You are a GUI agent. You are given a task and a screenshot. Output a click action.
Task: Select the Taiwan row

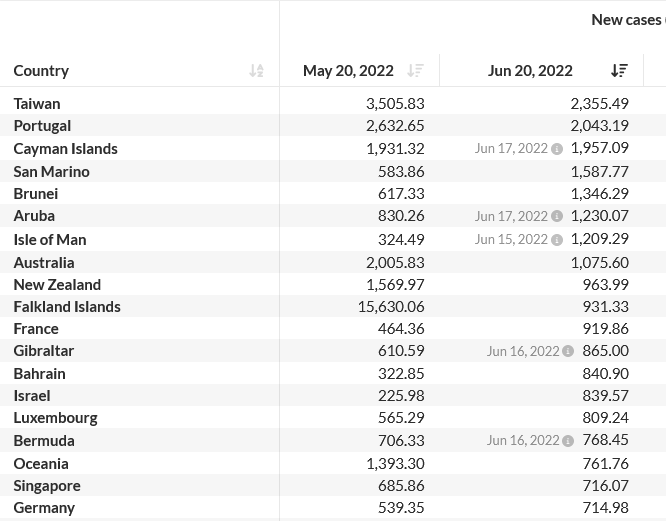[x=37, y=103]
